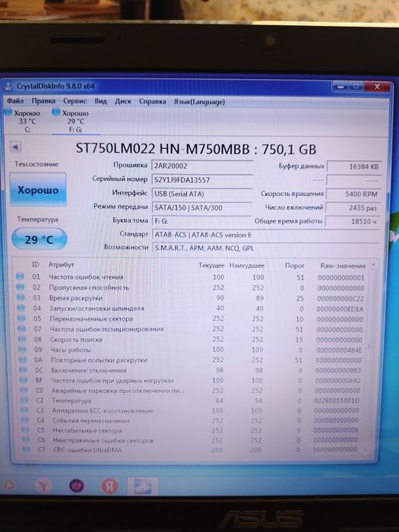Select the Запуски/остановки шпинделя row
Viewport: 399px width, 532px height.
click(191, 309)
